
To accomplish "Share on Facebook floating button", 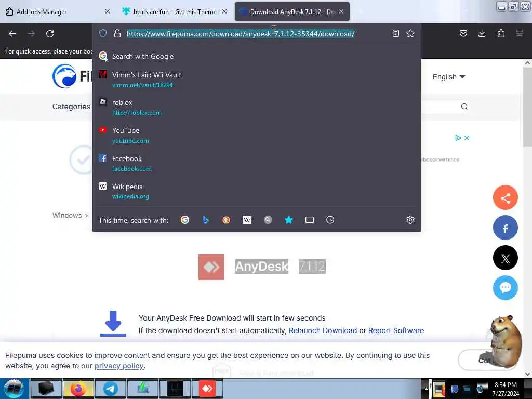I will (x=505, y=228).
